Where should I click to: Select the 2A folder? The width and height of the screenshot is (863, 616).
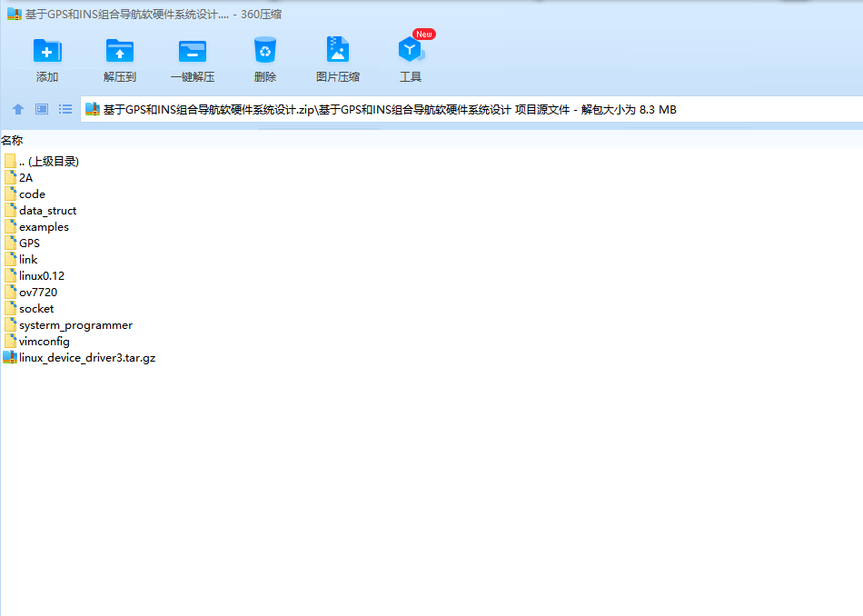[x=18, y=177]
